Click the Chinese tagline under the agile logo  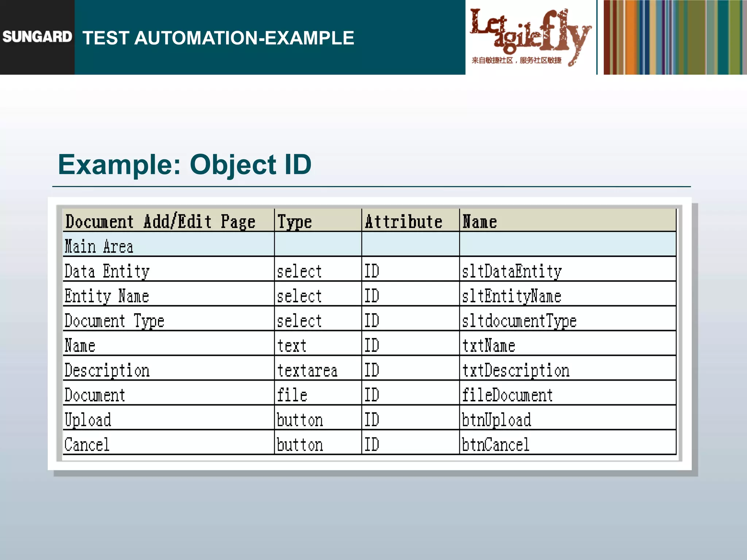click(x=516, y=60)
